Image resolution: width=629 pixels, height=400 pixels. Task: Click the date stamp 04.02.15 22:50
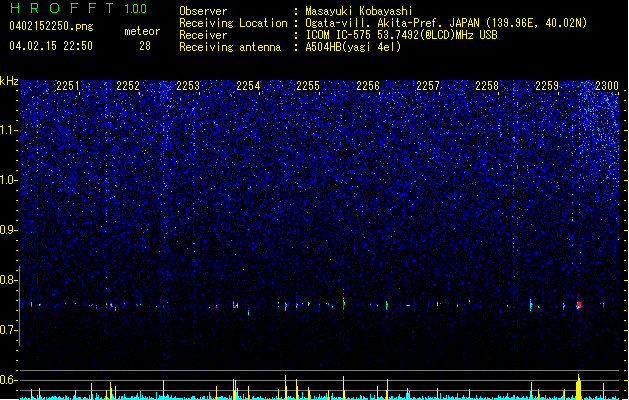tap(51, 46)
